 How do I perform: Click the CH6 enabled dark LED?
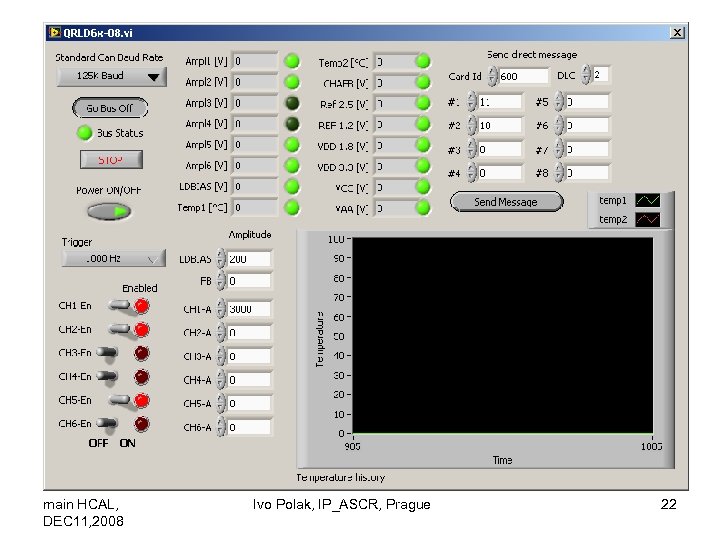tap(142, 424)
